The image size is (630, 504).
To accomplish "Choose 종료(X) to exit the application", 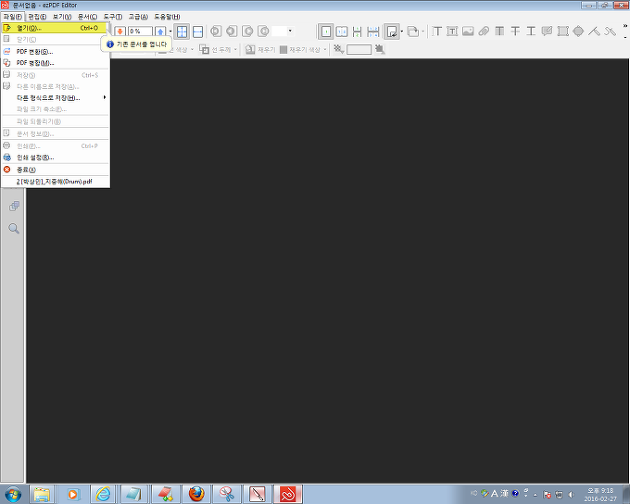I will [x=55, y=170].
